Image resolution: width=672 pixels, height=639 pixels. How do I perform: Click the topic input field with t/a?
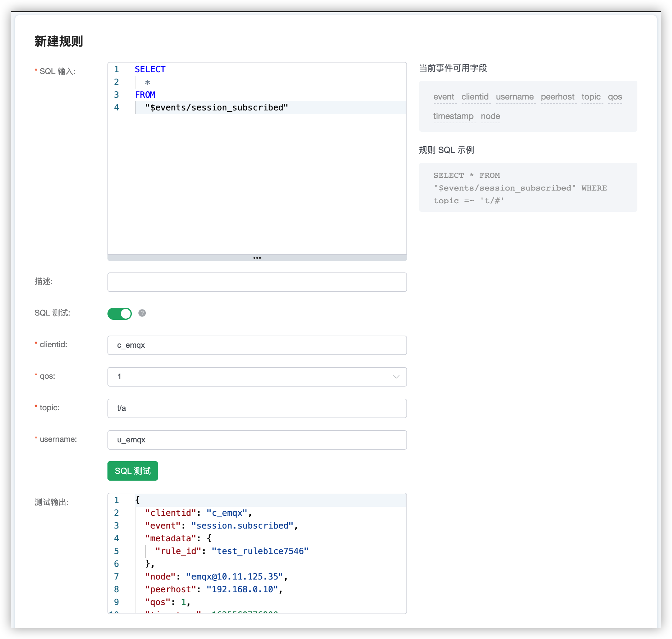point(257,408)
